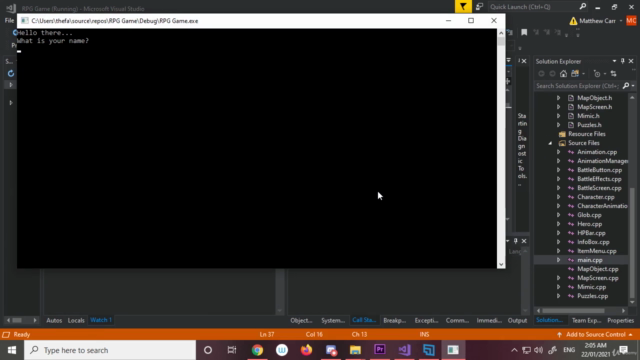Image resolution: width=640 pixels, height=360 pixels.
Task: Open Google Chrome from the taskbar
Action: tap(257, 350)
